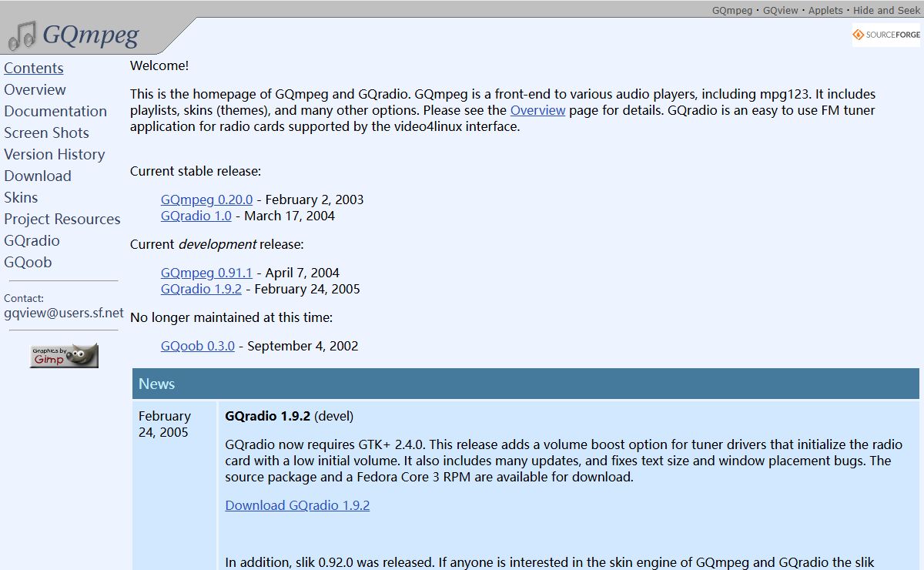Screen dimensions: 924x570
Task: Click the Graphics by Gimp badge
Action: click(64, 355)
